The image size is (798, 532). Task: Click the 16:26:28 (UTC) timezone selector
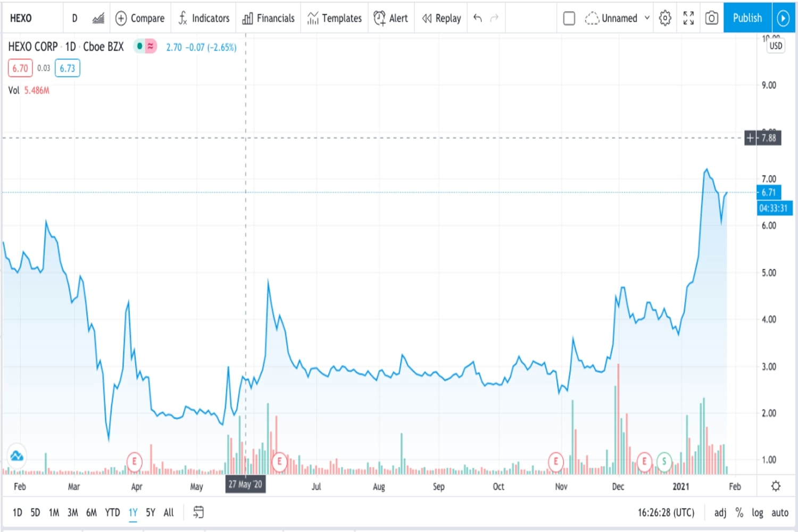click(666, 512)
